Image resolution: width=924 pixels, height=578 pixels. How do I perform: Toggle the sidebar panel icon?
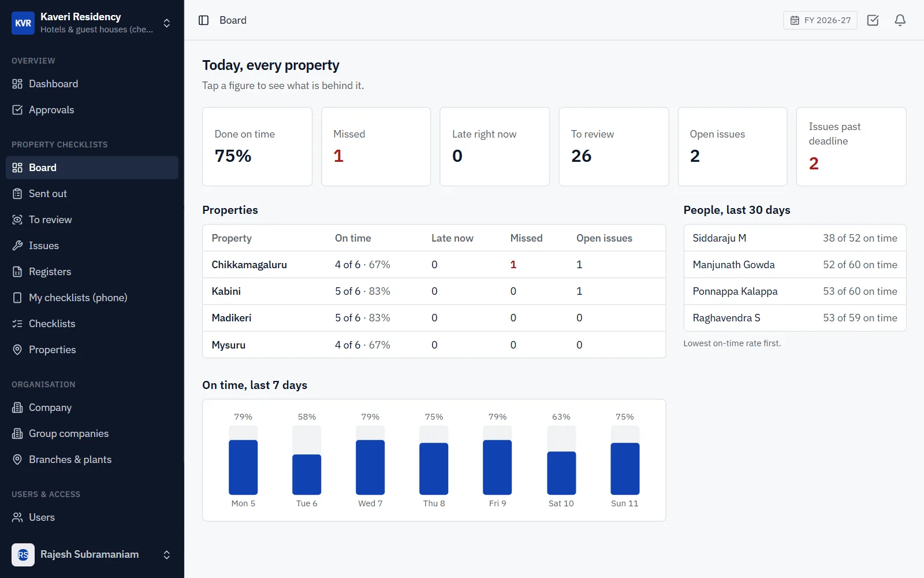click(203, 20)
